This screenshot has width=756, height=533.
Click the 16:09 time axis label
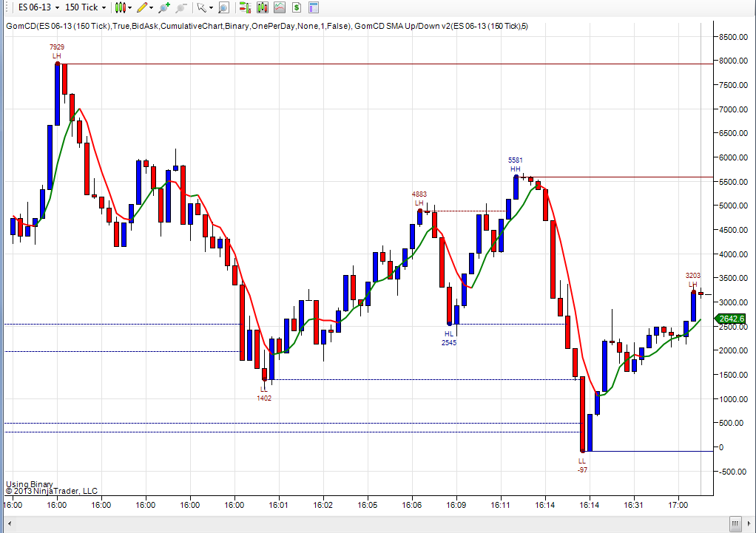pyautogui.click(x=456, y=505)
